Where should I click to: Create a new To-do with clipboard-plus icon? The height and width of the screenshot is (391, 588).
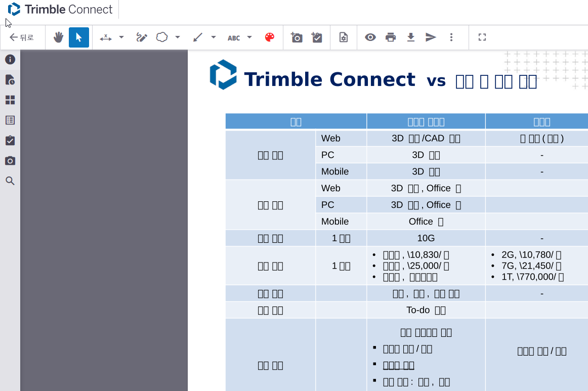click(317, 37)
